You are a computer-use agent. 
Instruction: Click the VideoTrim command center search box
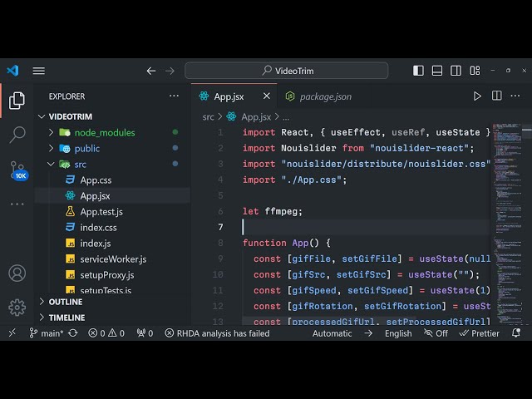tap(286, 71)
